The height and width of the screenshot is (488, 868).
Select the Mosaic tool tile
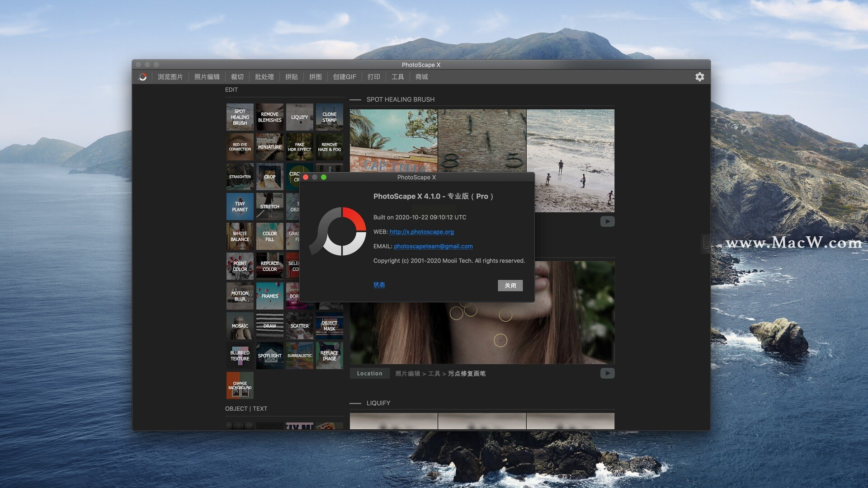click(x=240, y=326)
